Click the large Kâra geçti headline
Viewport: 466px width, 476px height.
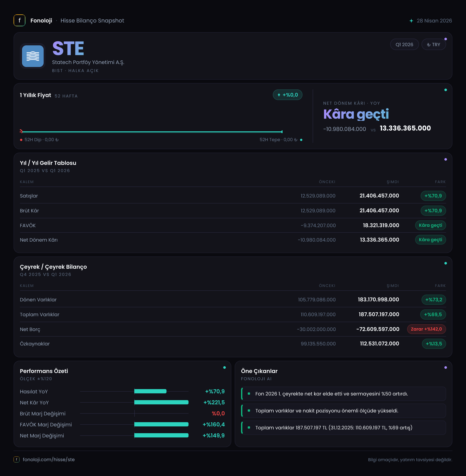(x=356, y=114)
